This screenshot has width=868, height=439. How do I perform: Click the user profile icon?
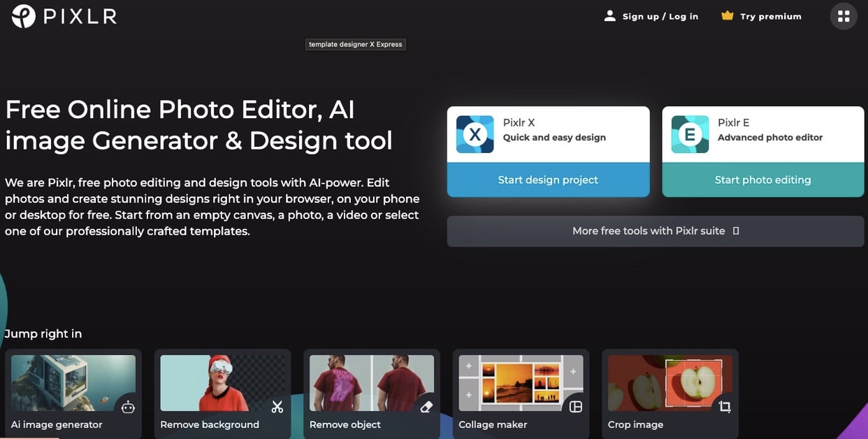(609, 16)
